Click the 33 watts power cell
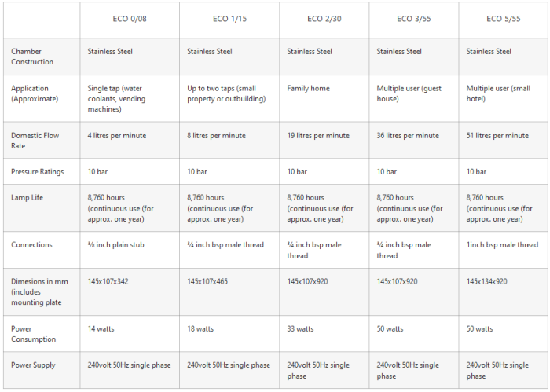Screen dimensions: 550x392 click(x=300, y=329)
